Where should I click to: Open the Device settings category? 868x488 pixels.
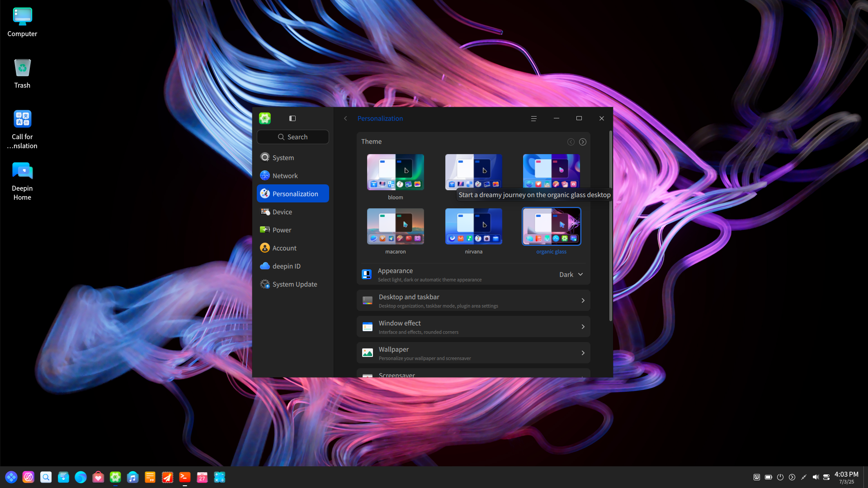click(293, 211)
